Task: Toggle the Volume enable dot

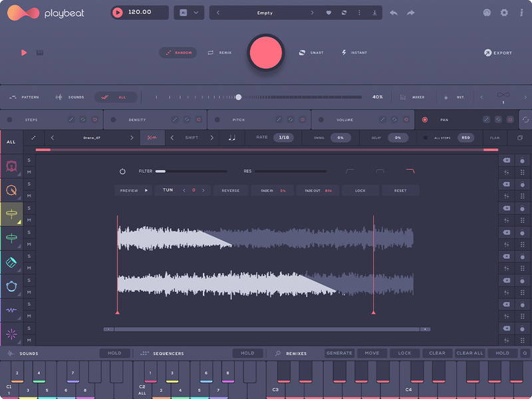Action: (x=321, y=120)
